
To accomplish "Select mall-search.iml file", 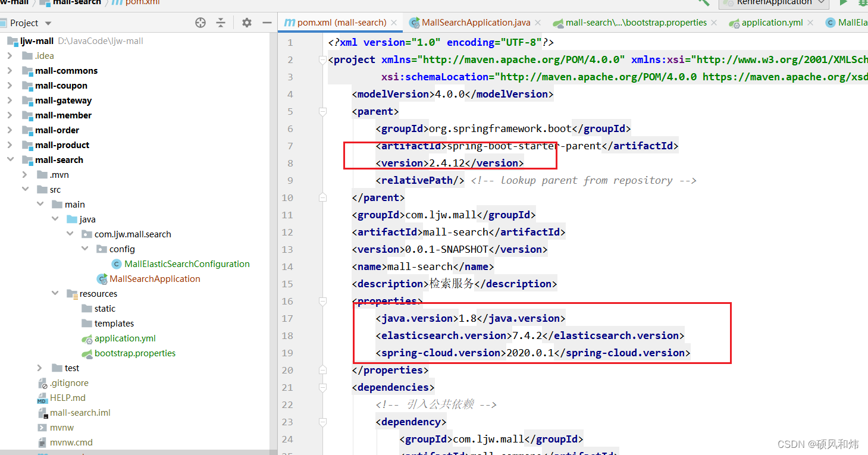I will coord(80,413).
